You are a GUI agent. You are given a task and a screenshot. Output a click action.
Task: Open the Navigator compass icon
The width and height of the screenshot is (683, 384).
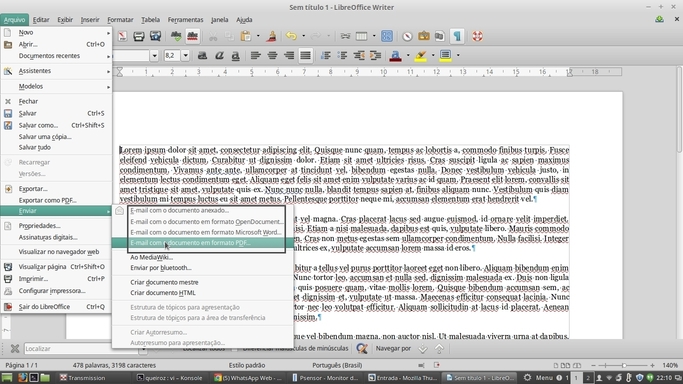point(407,36)
